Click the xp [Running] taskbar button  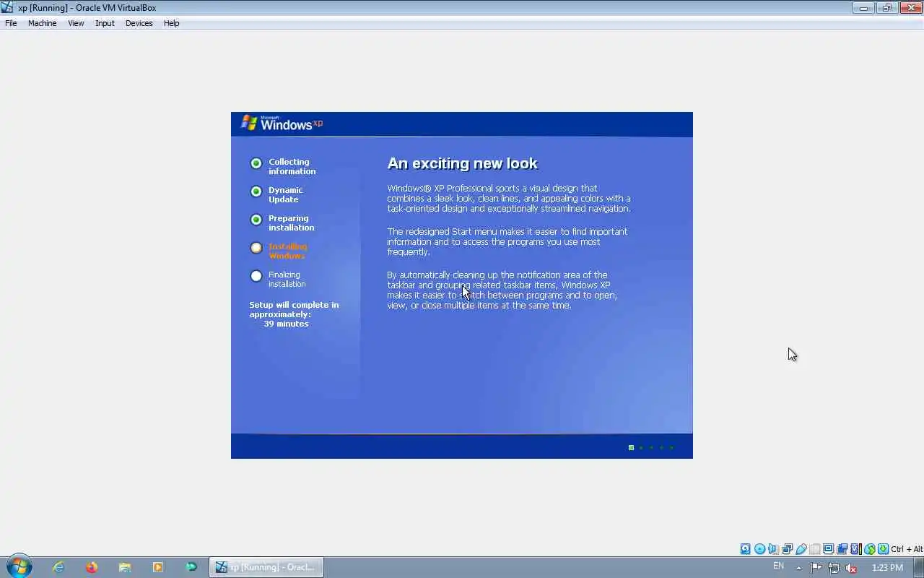click(266, 567)
